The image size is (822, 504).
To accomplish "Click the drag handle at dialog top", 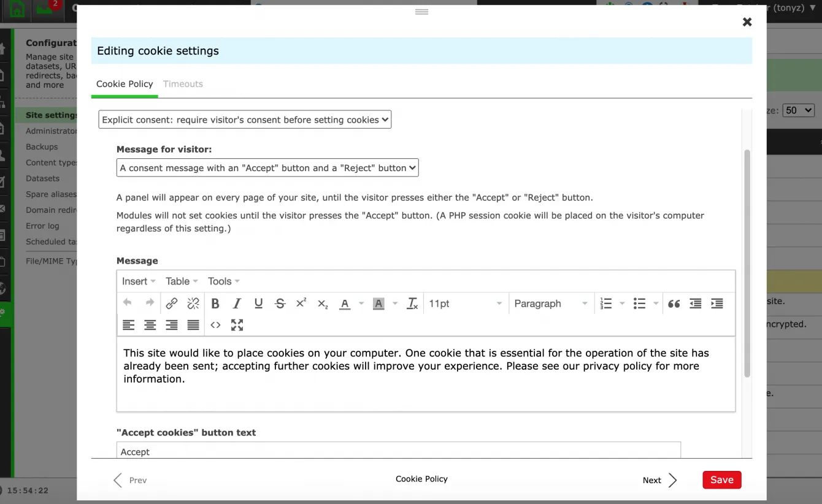I will 421,12.
